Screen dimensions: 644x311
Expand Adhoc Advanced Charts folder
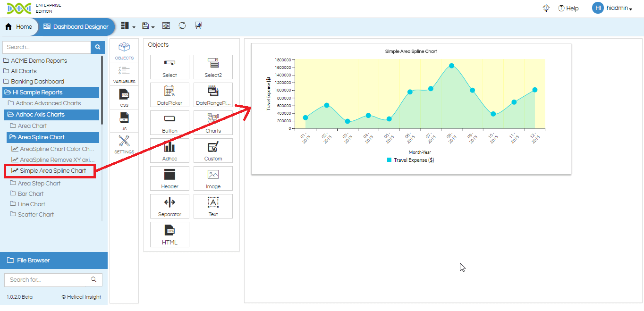click(44, 103)
